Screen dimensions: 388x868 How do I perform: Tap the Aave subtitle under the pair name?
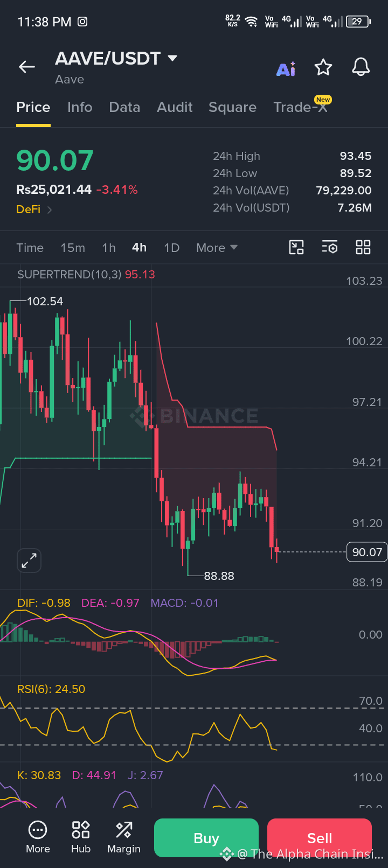pyautogui.click(x=70, y=80)
